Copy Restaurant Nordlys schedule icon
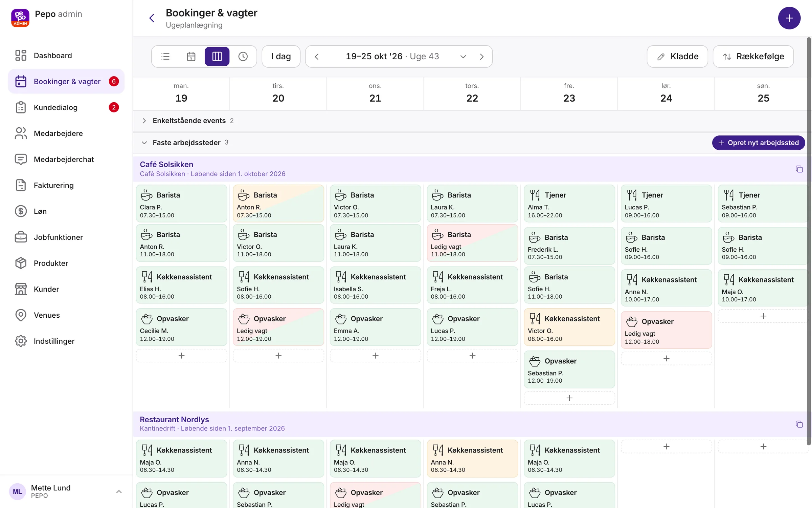 point(799,424)
